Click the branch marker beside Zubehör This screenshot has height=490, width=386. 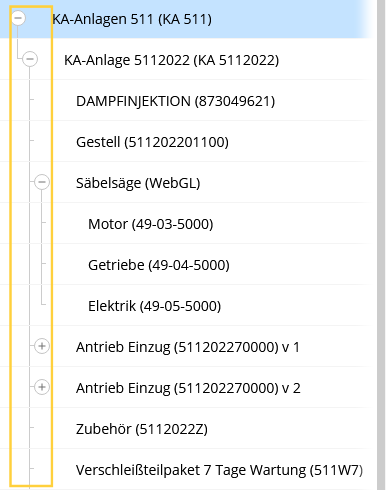[x=32, y=427]
